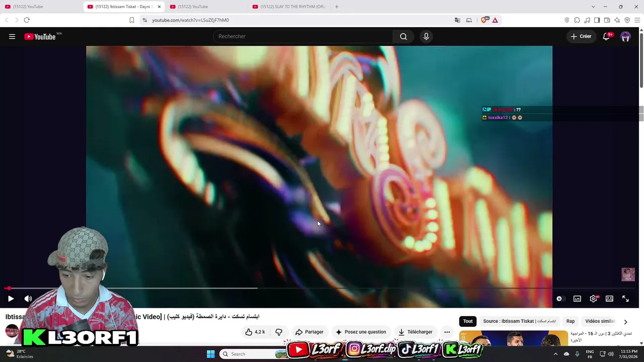Screen dimensions: 644x362
Task: Click the Créer button
Action: (581, 36)
